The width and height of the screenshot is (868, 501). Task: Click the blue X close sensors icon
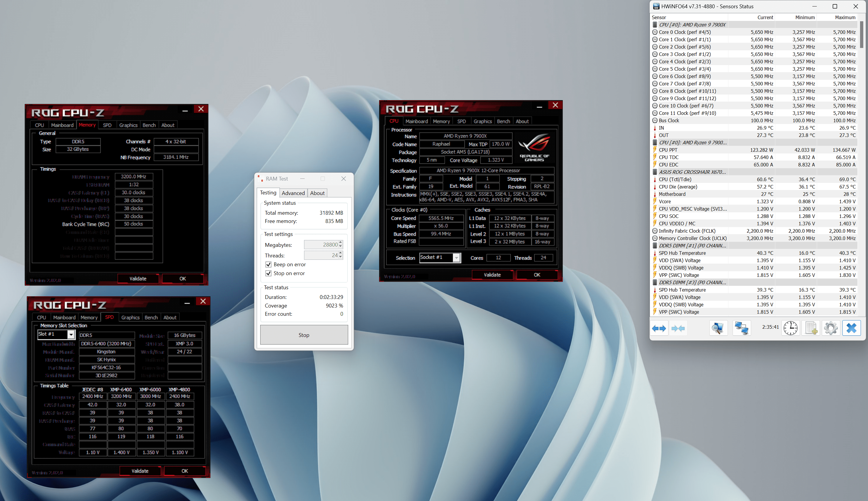(x=852, y=328)
